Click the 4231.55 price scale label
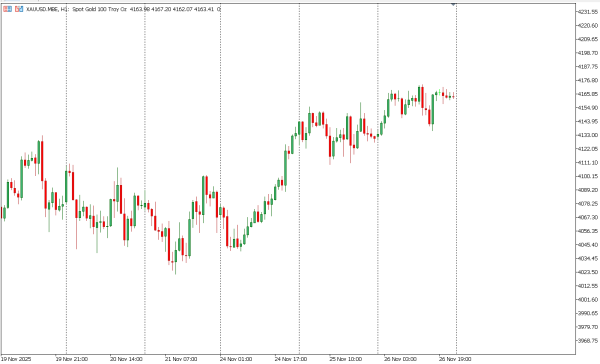The image size is (600, 364). coord(588,12)
